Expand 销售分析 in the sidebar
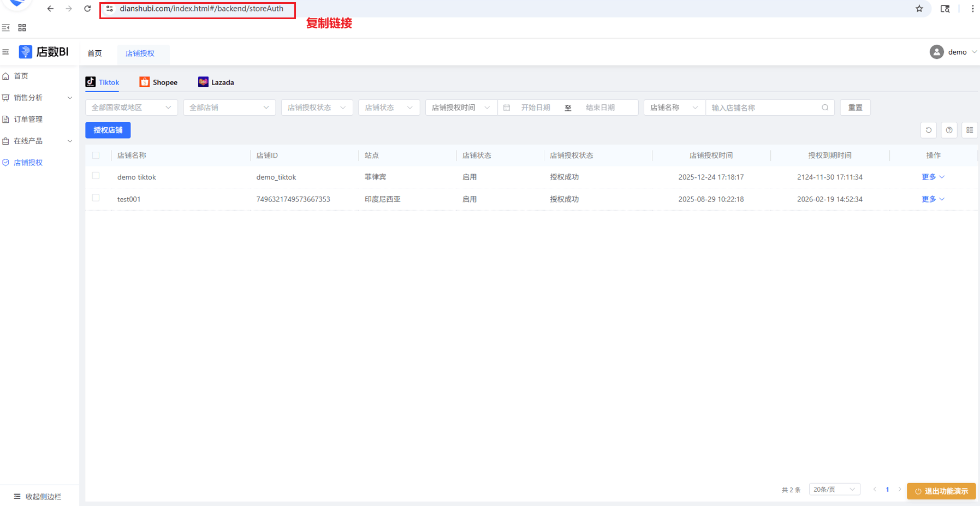The width and height of the screenshot is (980, 506). pyautogui.click(x=38, y=98)
